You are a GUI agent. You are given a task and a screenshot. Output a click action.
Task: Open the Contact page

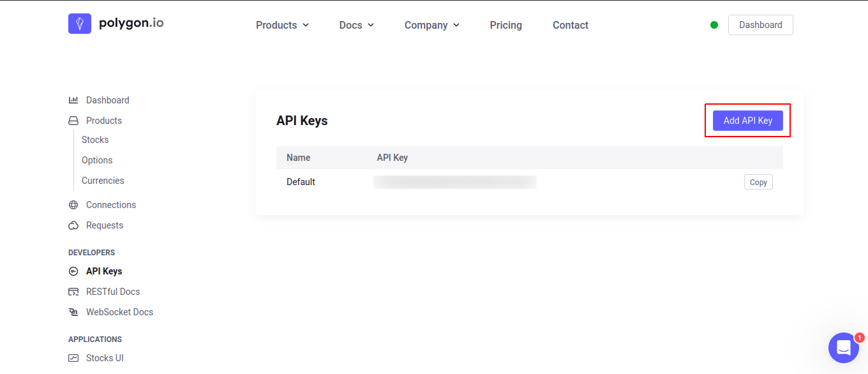tap(571, 25)
